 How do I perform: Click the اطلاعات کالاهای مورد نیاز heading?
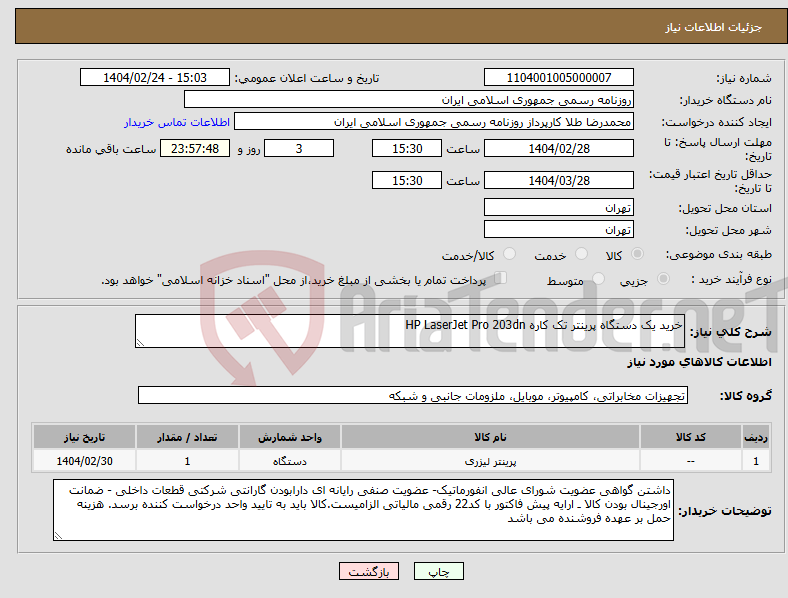click(x=699, y=362)
